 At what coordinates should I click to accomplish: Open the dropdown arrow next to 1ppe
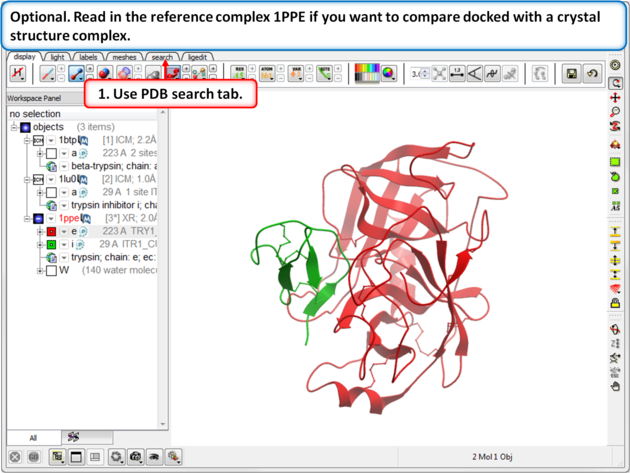51,218
